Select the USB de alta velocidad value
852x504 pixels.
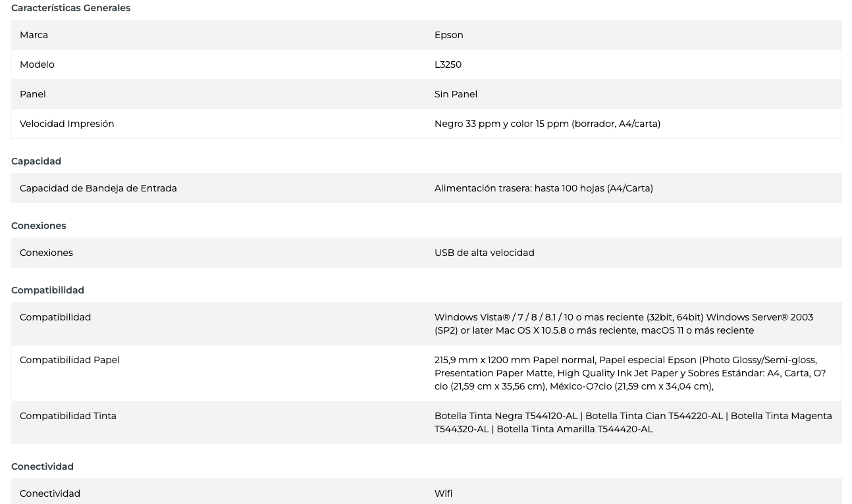pos(484,253)
